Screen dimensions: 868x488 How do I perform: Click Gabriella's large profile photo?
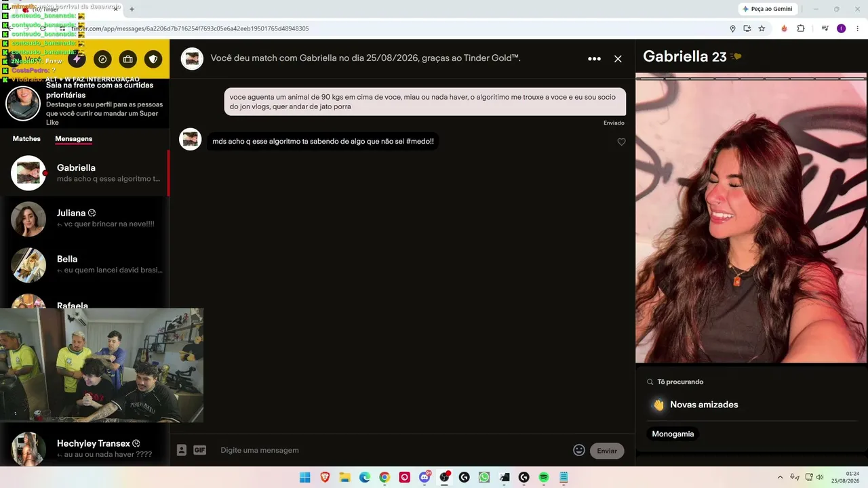pos(751,218)
